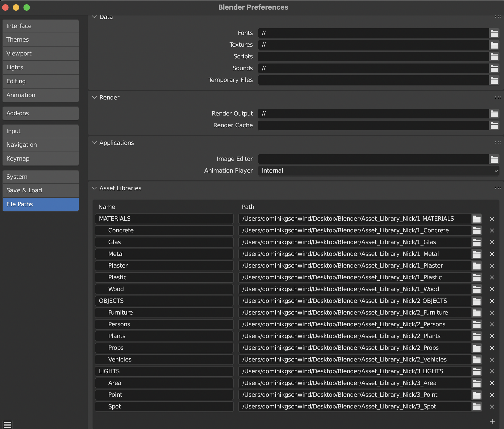Switch to the Navigation preferences tab
Viewport: 504px width, 429px height.
click(x=41, y=145)
